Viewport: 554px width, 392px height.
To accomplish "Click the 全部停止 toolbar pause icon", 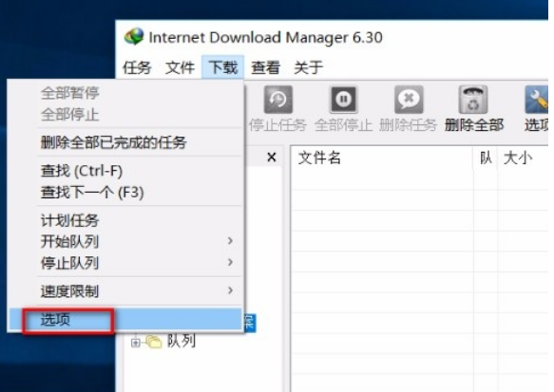I will click(x=343, y=100).
